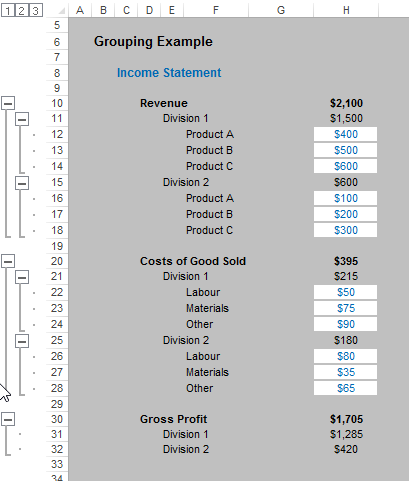409x481 pixels.
Task: Collapse Revenue Division 2 group at row 15
Action: click(x=22, y=183)
